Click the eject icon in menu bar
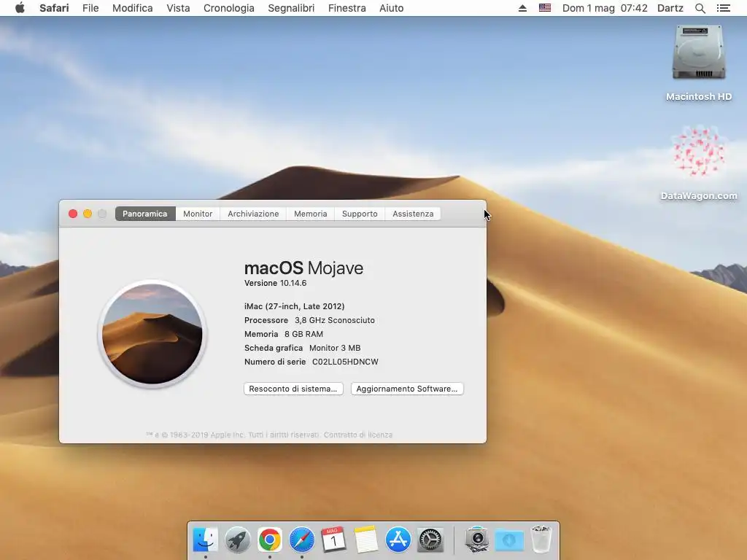Screen dimensions: 747x560 (522, 8)
